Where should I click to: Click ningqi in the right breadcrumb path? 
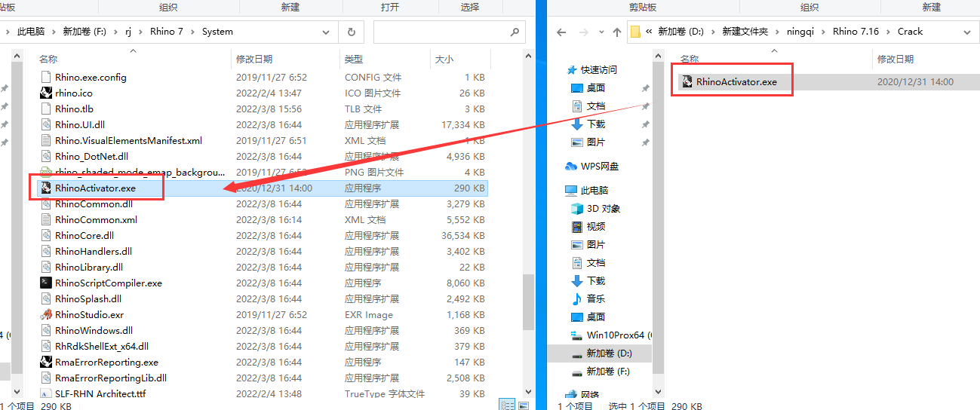pyautogui.click(x=800, y=32)
